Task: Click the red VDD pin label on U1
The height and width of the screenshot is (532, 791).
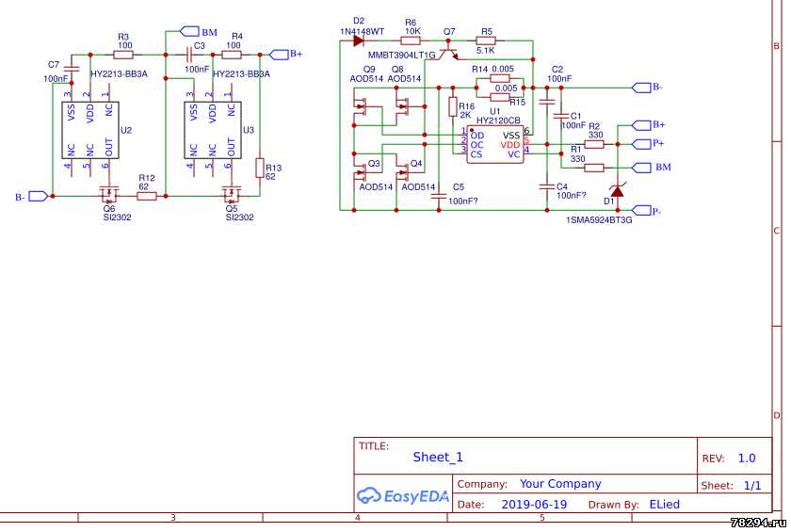Action: [510, 145]
